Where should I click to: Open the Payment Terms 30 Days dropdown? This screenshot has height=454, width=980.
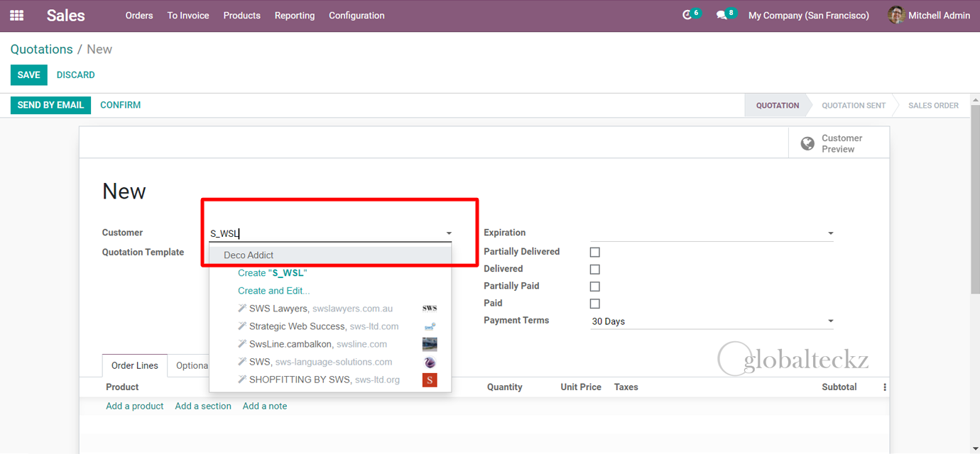click(712, 321)
